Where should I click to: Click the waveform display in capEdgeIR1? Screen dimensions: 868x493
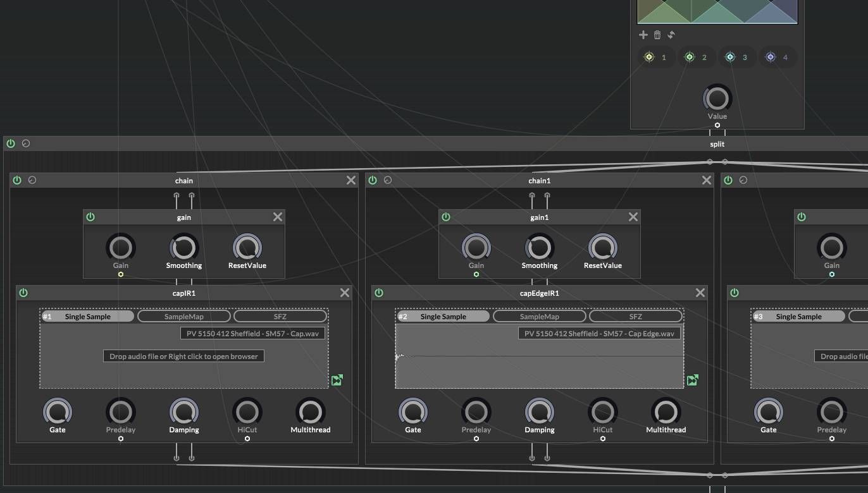click(540, 356)
